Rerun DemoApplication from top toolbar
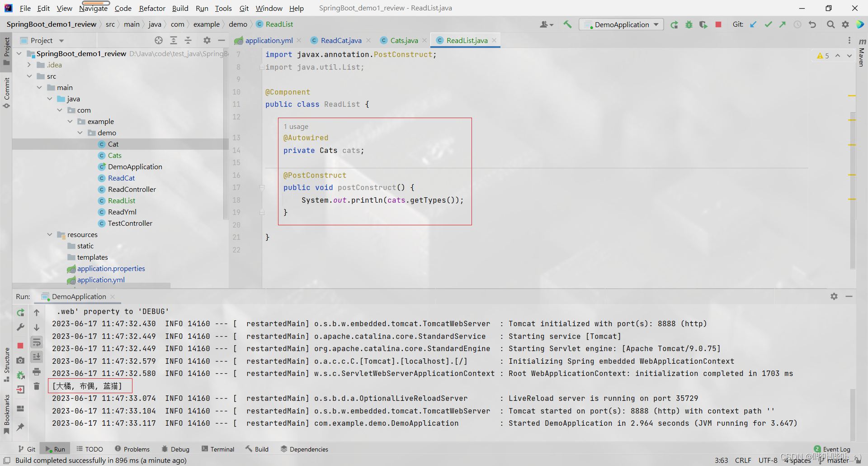Screen dimensions: 868x466 click(x=674, y=24)
